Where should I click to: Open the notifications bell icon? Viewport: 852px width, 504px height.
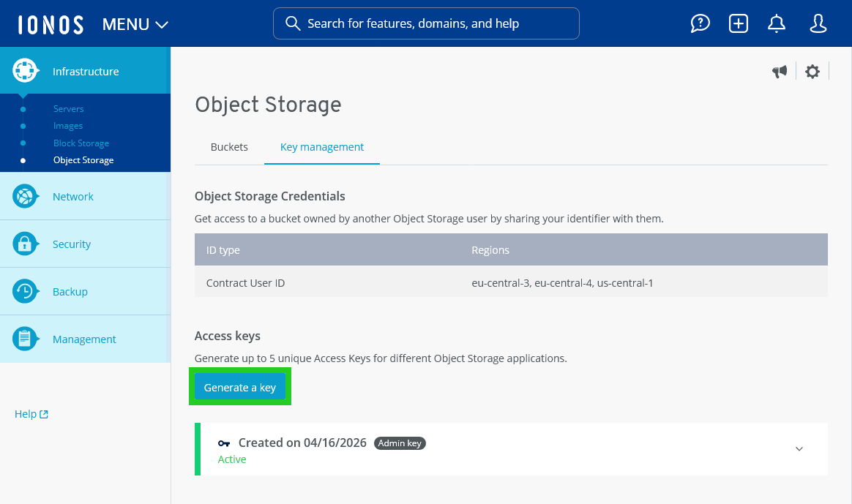[776, 23]
